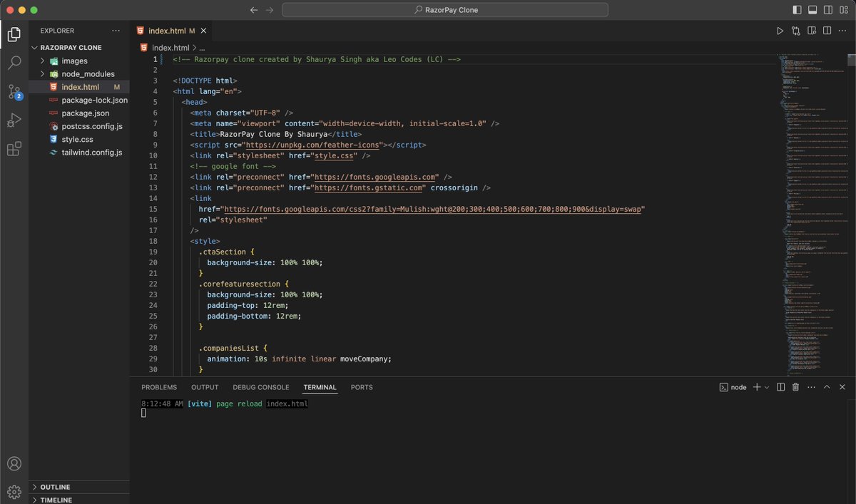
Task: Follow the Mulish font css2 link
Action: (x=434, y=209)
